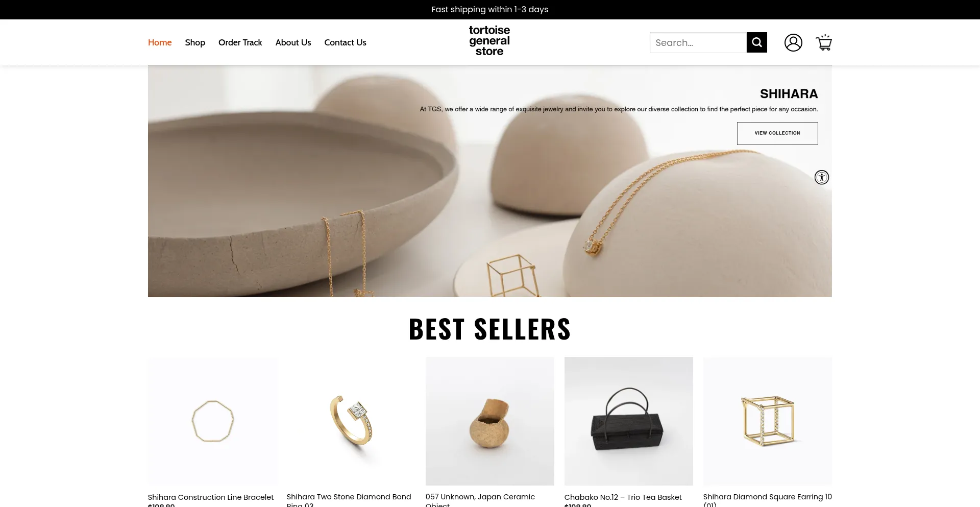The height and width of the screenshot is (507, 980).
Task: Open the Shop menu item
Action: (x=195, y=42)
